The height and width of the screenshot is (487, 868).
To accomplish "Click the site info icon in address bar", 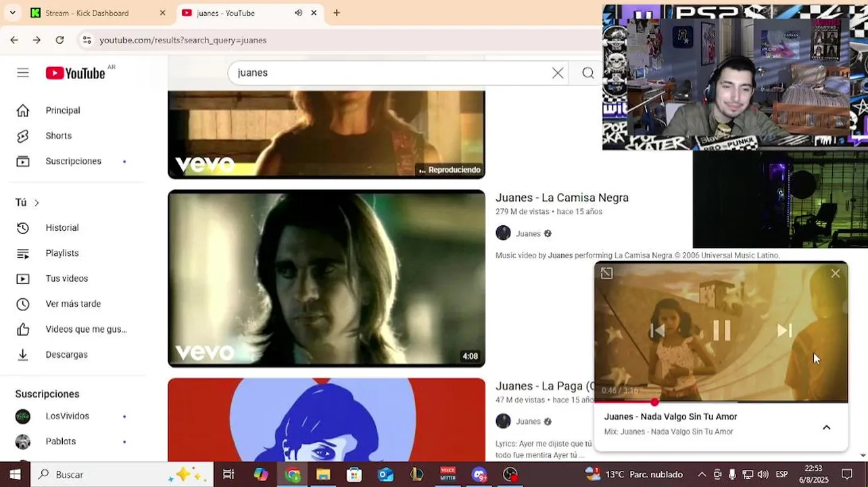I will (87, 40).
